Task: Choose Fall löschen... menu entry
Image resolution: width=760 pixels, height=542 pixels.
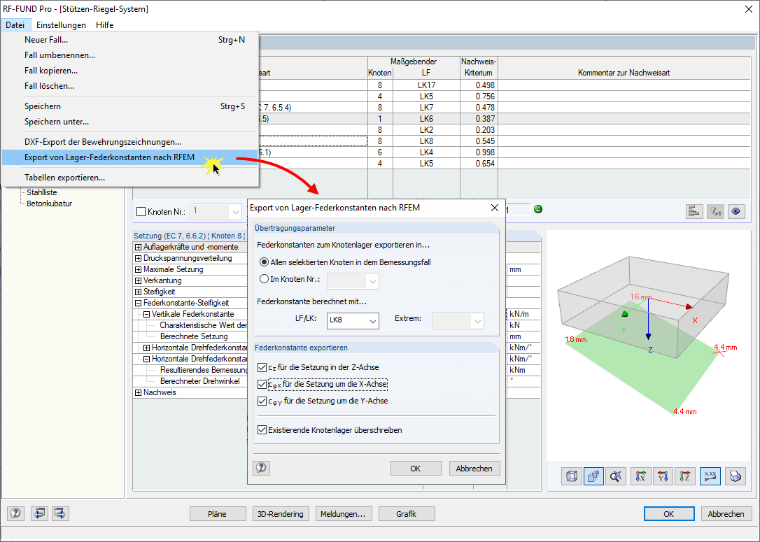Action: 130,86
